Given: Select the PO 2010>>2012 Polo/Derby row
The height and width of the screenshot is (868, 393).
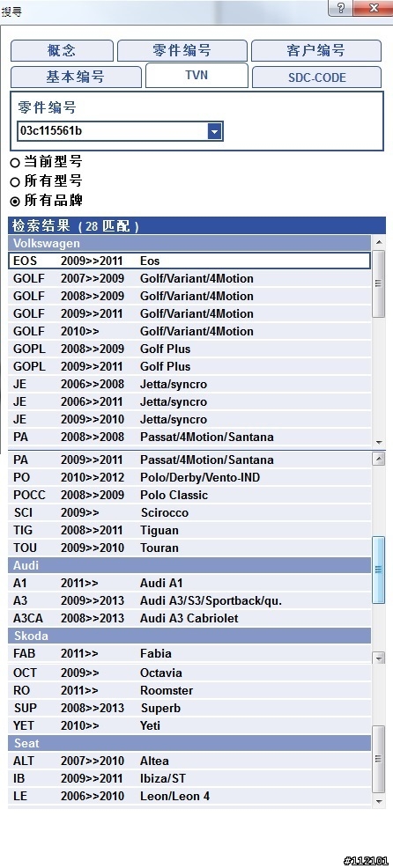Looking at the screenshot, I should coord(189,477).
